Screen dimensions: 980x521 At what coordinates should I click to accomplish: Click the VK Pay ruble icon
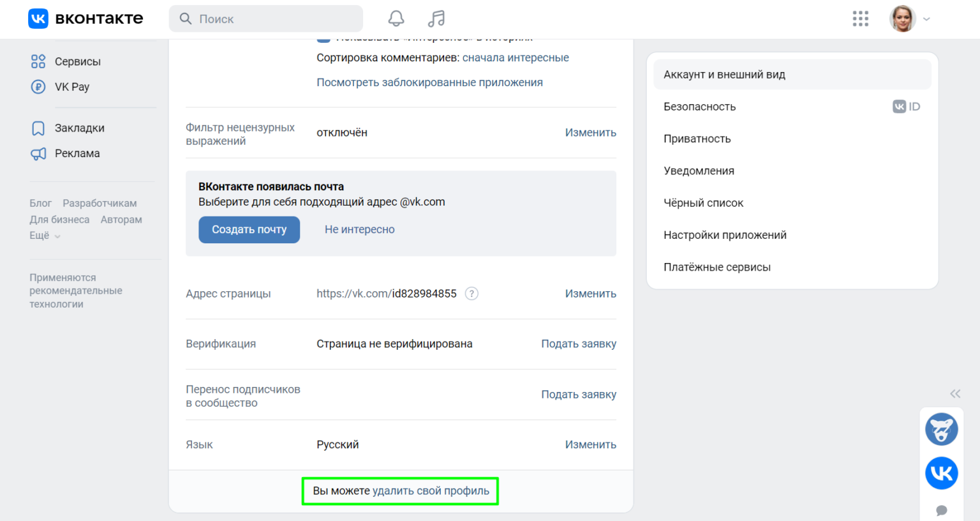pyautogui.click(x=38, y=87)
